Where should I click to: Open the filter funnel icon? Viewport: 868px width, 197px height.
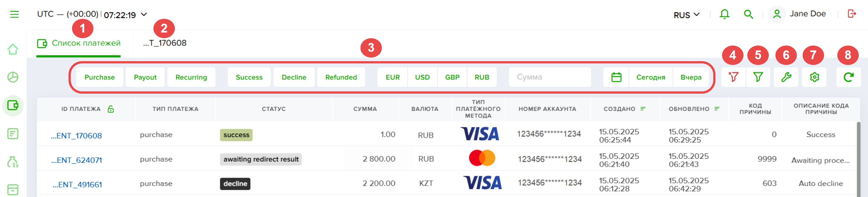point(758,77)
